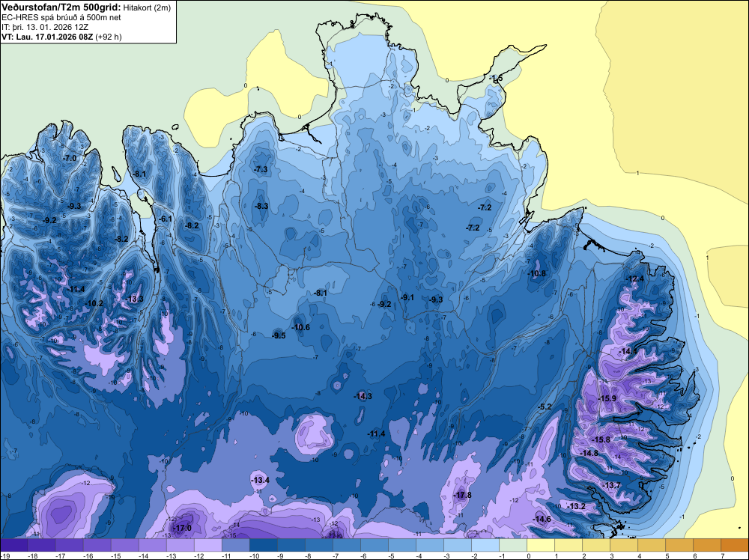The height and width of the screenshot is (560, 749).
Task: Click the 7 label under the color scale
Action: 722,556
